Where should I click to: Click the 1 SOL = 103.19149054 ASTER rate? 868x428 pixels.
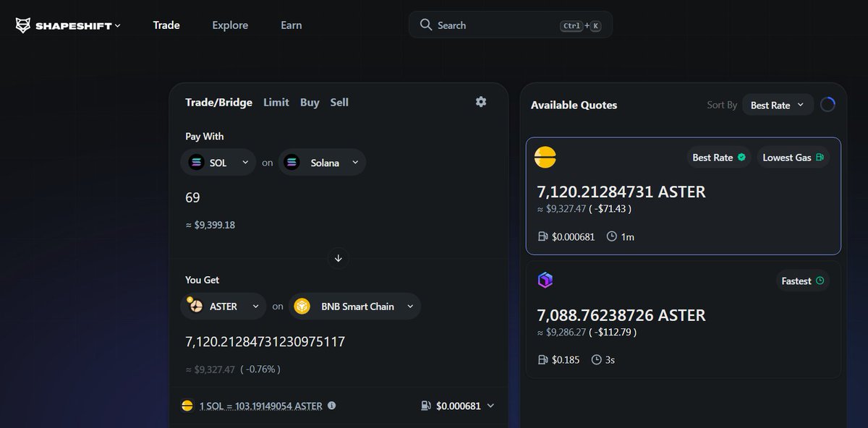click(x=261, y=406)
